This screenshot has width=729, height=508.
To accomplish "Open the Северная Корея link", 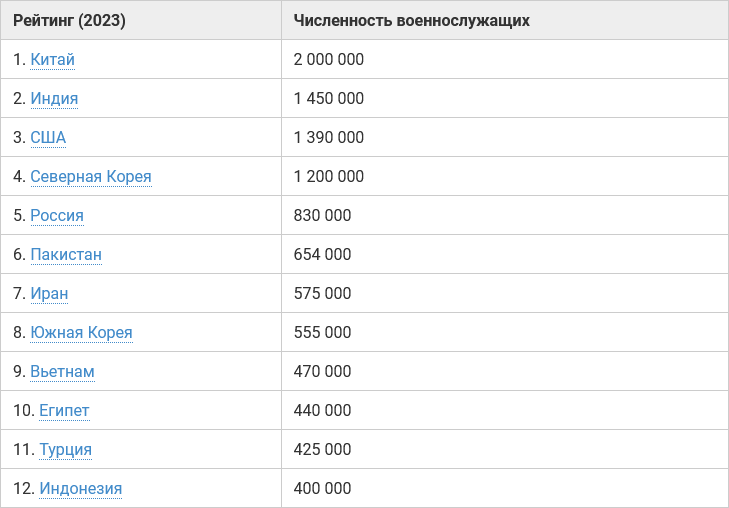I will (x=91, y=177).
